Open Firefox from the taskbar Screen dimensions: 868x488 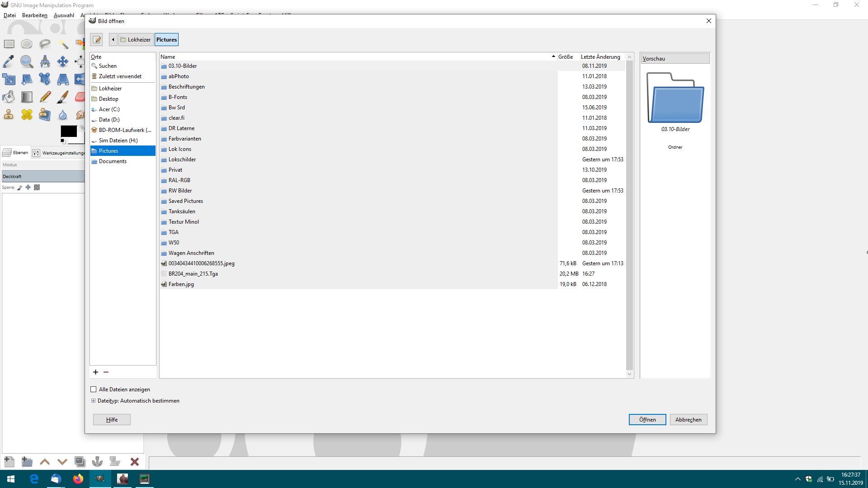coord(78,479)
